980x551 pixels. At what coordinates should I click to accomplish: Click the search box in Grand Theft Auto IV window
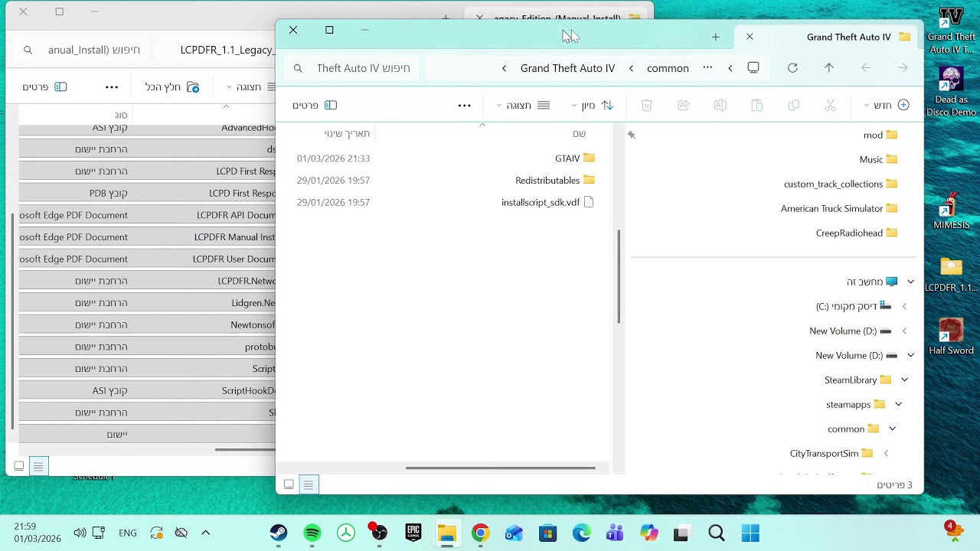click(353, 68)
